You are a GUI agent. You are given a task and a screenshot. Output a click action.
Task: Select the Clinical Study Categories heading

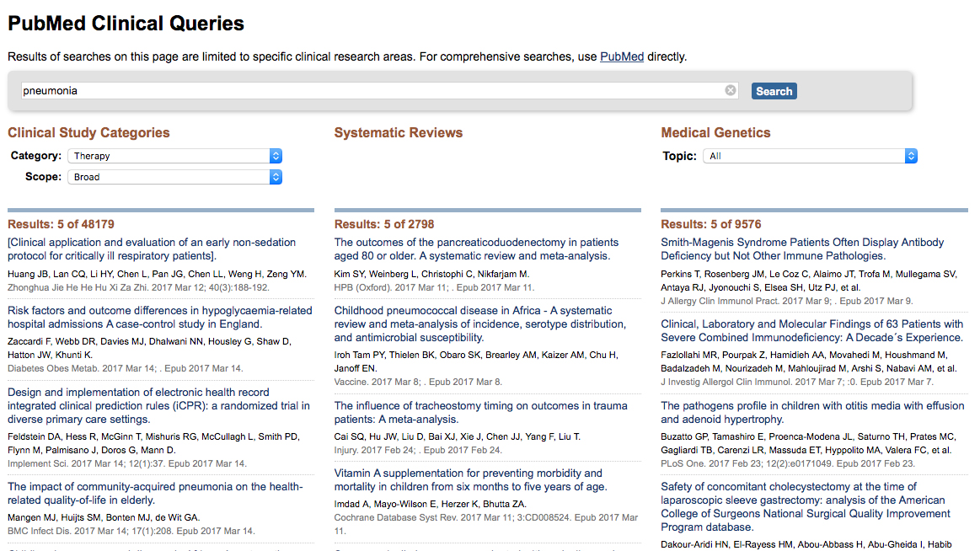(x=88, y=133)
